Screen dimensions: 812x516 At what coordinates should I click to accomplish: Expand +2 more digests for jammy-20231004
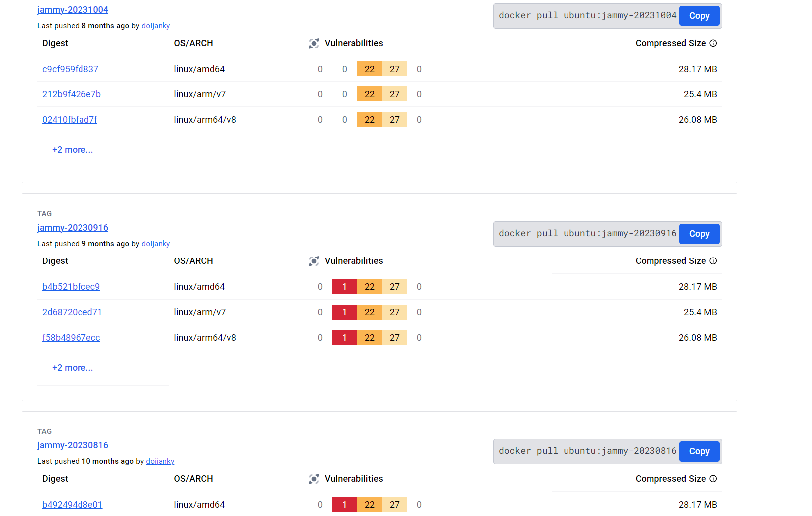point(73,150)
